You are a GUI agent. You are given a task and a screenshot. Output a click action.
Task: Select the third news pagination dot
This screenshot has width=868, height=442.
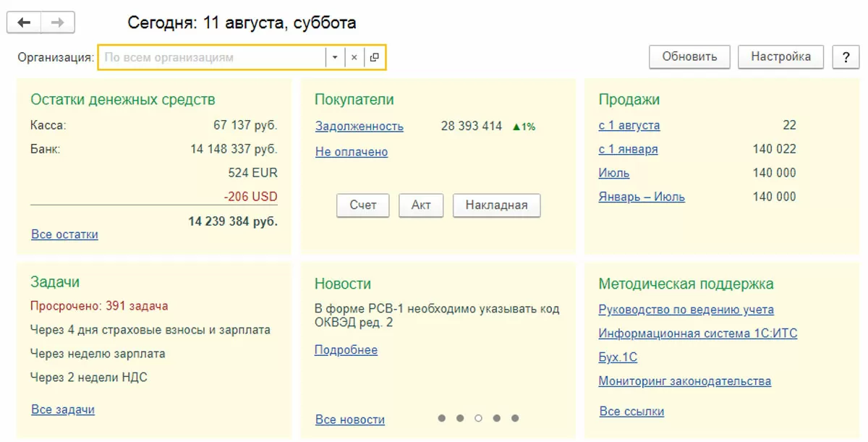(x=478, y=418)
